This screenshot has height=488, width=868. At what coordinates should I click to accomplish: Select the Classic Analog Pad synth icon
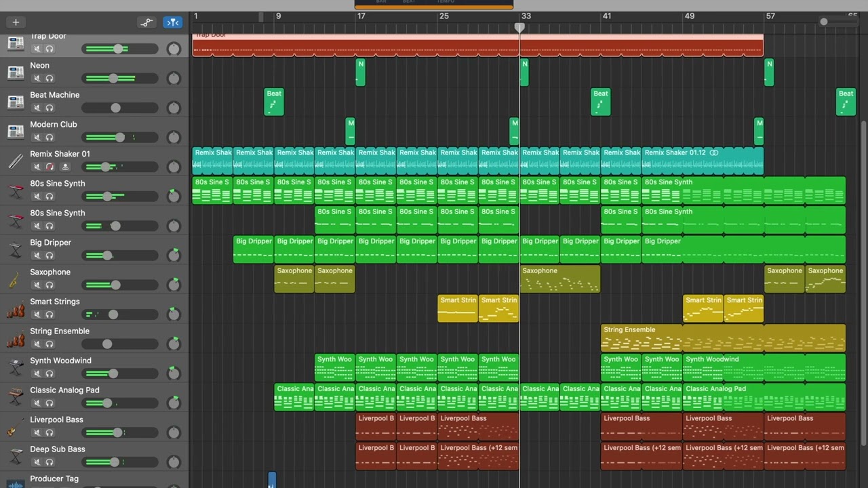[16, 397]
